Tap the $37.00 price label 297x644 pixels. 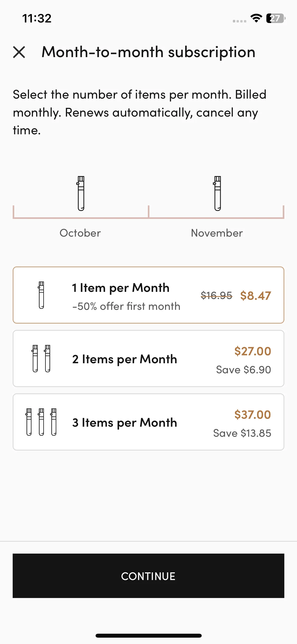253,415
